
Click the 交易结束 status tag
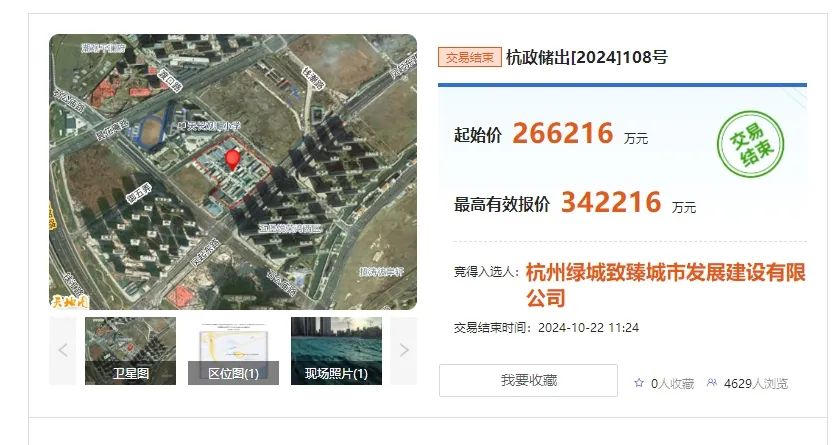click(470, 57)
